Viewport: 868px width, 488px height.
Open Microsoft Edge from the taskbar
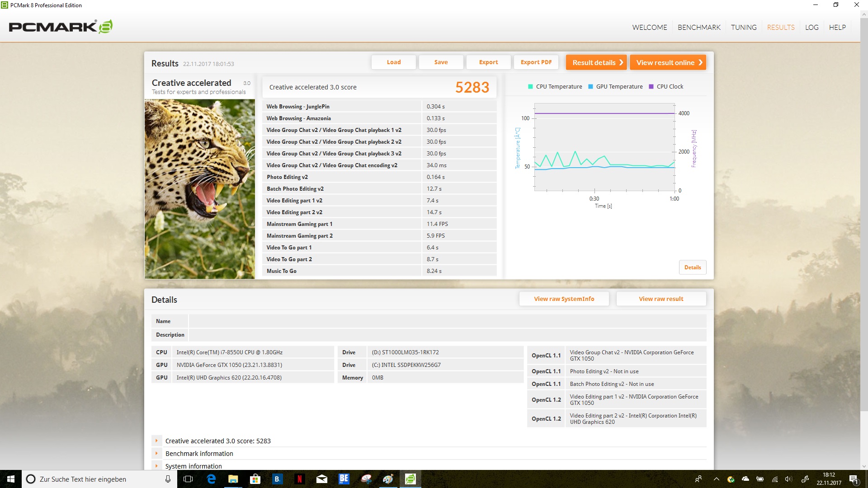[211, 479]
